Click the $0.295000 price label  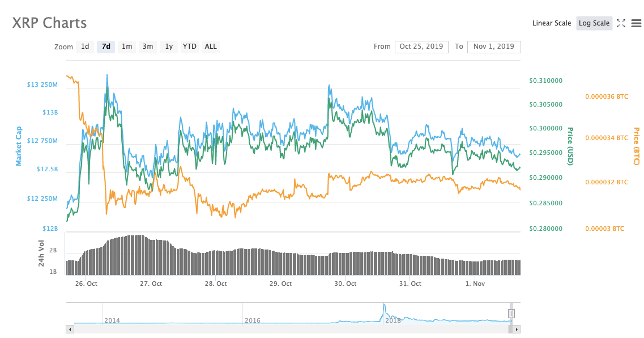click(546, 153)
